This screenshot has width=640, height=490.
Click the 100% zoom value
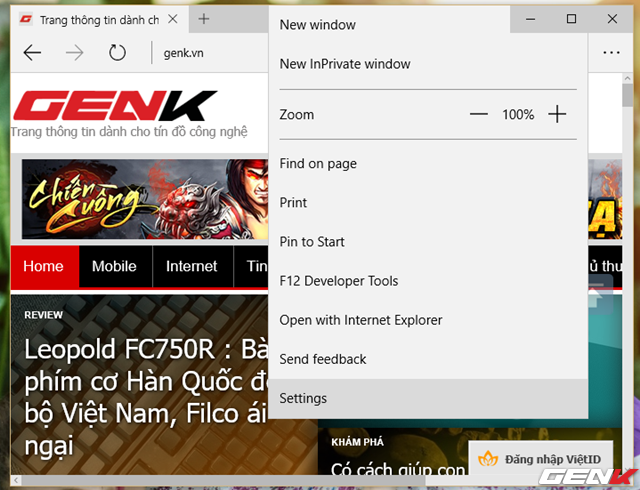click(x=518, y=115)
